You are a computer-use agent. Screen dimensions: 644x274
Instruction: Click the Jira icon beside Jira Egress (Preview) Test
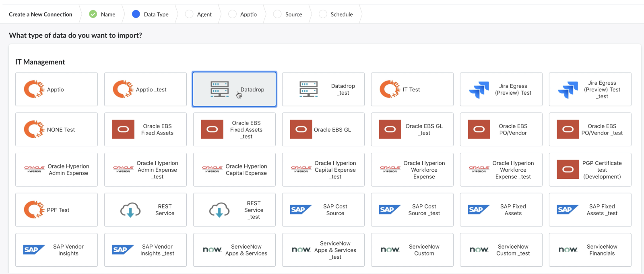click(x=479, y=89)
